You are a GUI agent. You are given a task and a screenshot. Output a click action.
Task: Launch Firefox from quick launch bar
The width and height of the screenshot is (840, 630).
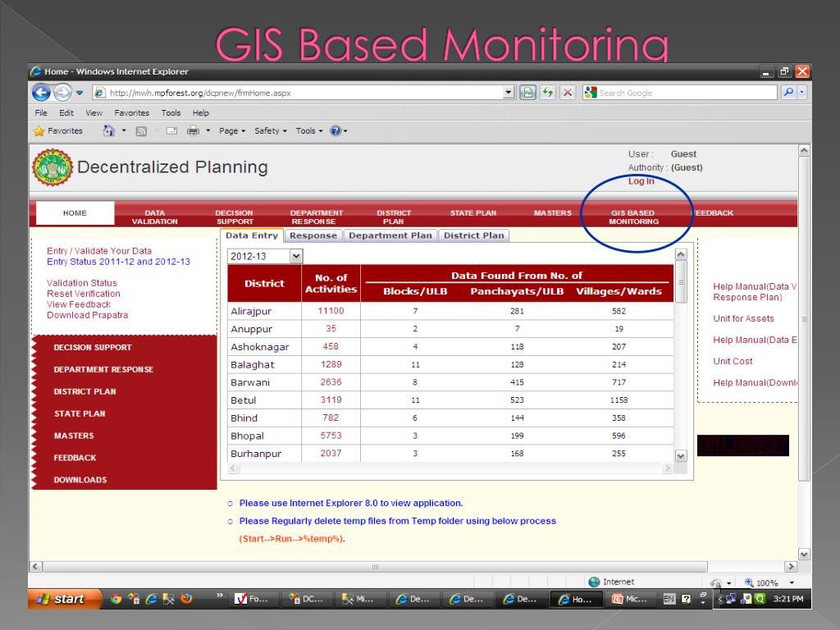tap(186, 598)
